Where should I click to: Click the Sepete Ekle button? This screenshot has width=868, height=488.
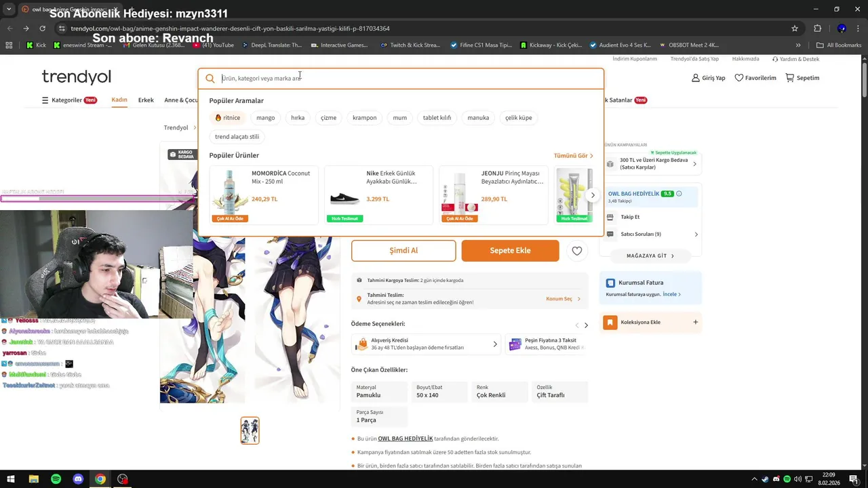(511, 251)
